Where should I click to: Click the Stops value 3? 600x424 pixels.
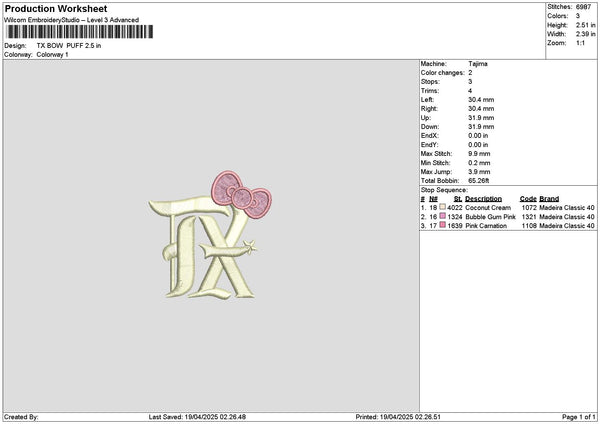point(470,82)
